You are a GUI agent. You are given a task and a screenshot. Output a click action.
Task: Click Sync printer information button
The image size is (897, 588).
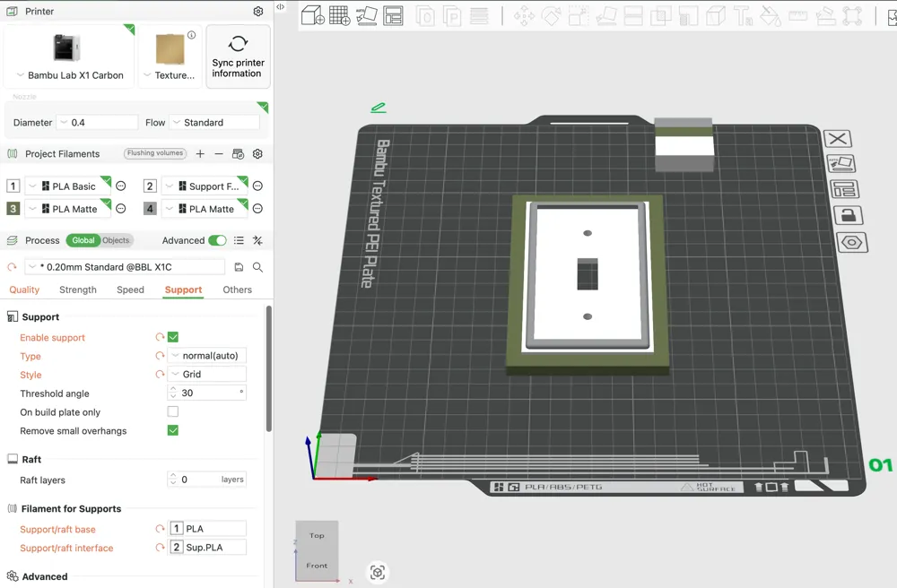click(x=238, y=56)
